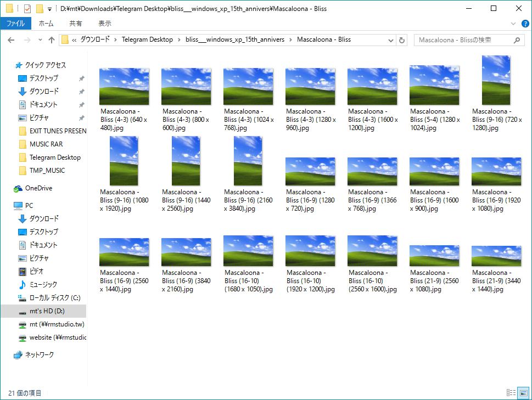This screenshot has height=400, width=532.
Task: Open pinned ピクチャ under Quick access
Action: tap(39, 118)
